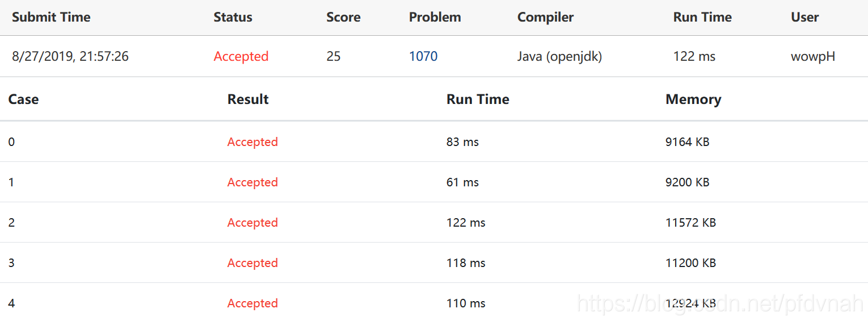The image size is (868, 321).
Task: Click the Accepted status of the submission
Action: (241, 56)
